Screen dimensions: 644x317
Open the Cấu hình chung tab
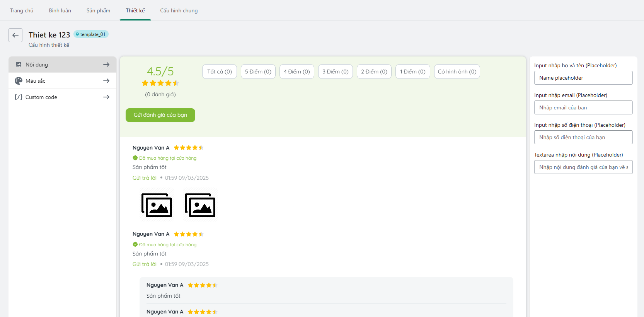(179, 10)
